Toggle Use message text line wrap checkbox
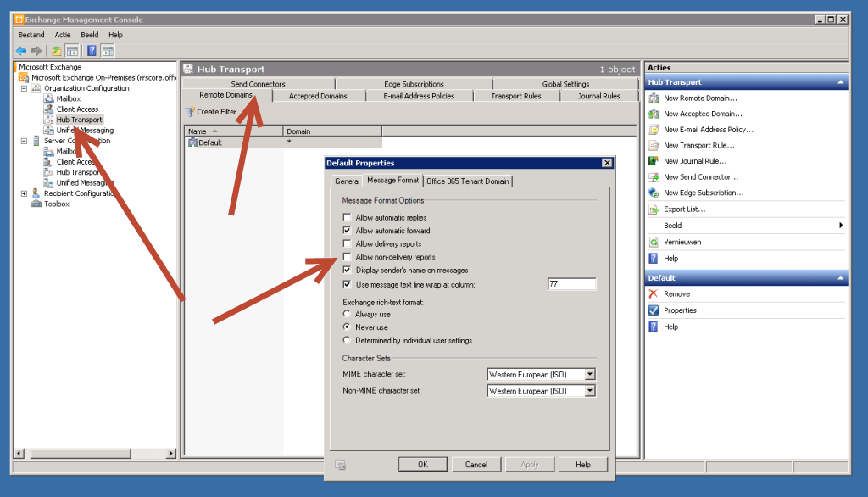The image size is (868, 497). click(347, 285)
